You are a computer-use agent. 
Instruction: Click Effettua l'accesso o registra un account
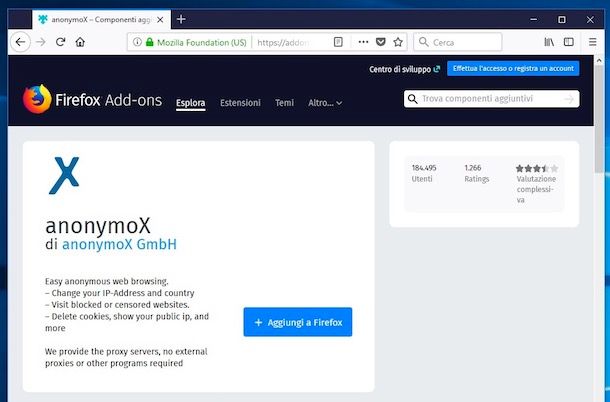click(x=513, y=68)
